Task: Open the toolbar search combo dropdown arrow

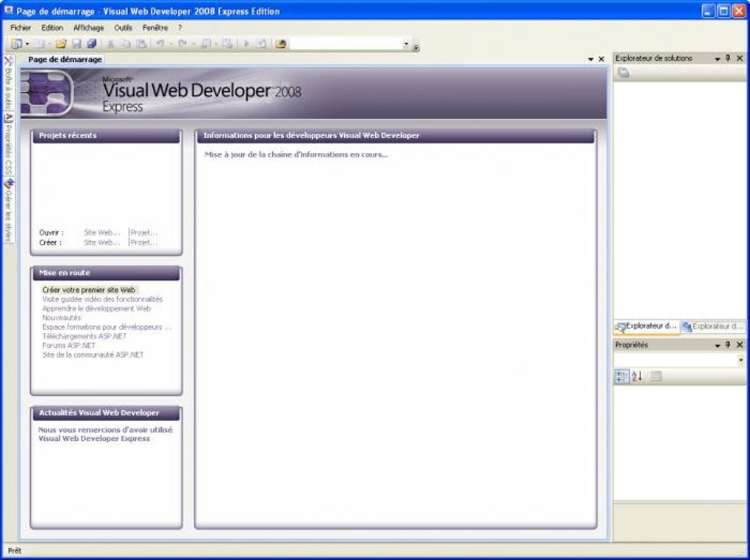Action: point(406,44)
